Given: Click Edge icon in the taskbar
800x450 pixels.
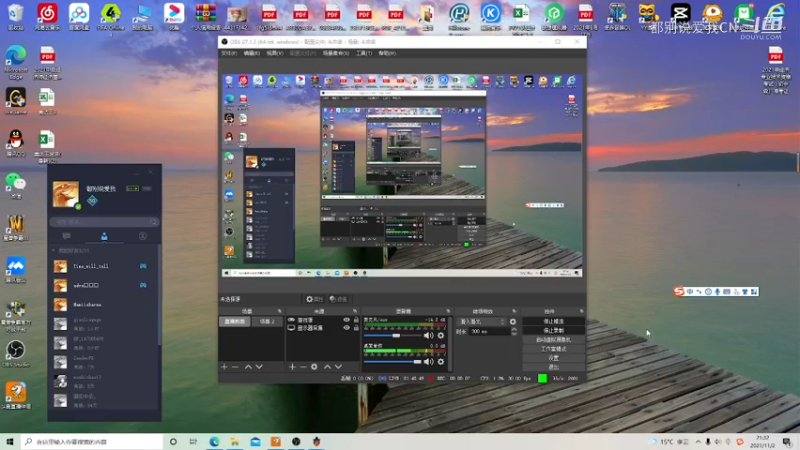Looking at the screenshot, I should (214, 442).
